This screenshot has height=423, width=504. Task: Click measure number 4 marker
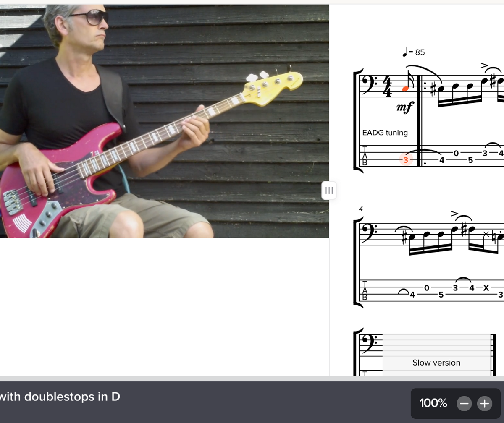(x=361, y=209)
